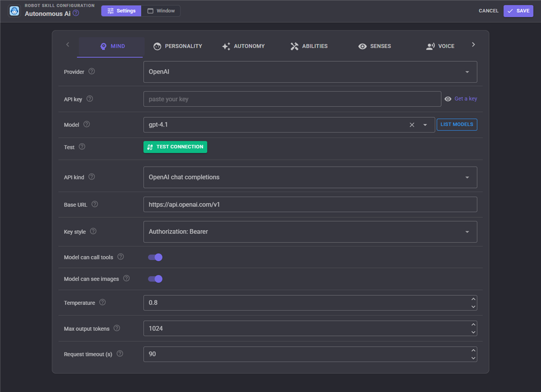The image size is (541, 392).
Task: Click the List Models button
Action: 457,125
